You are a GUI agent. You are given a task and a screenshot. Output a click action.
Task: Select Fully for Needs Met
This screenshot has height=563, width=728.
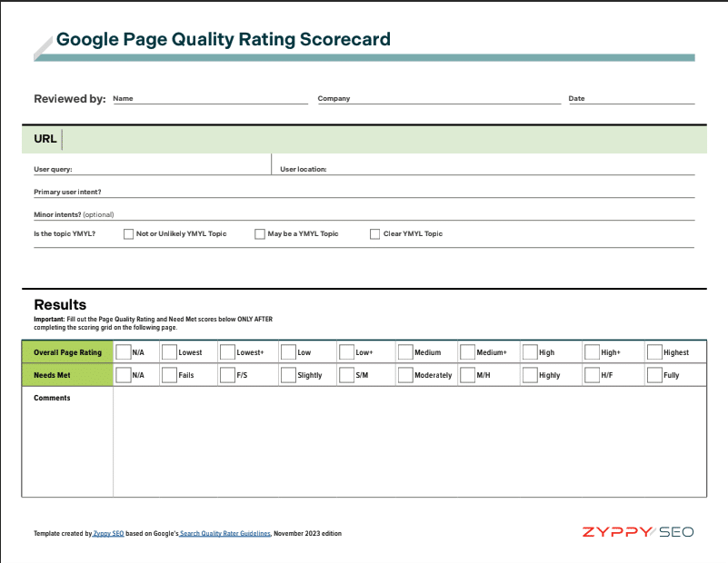[x=654, y=375]
